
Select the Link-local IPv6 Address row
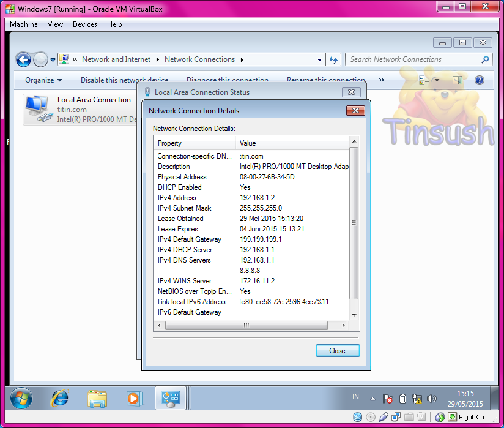(251, 302)
